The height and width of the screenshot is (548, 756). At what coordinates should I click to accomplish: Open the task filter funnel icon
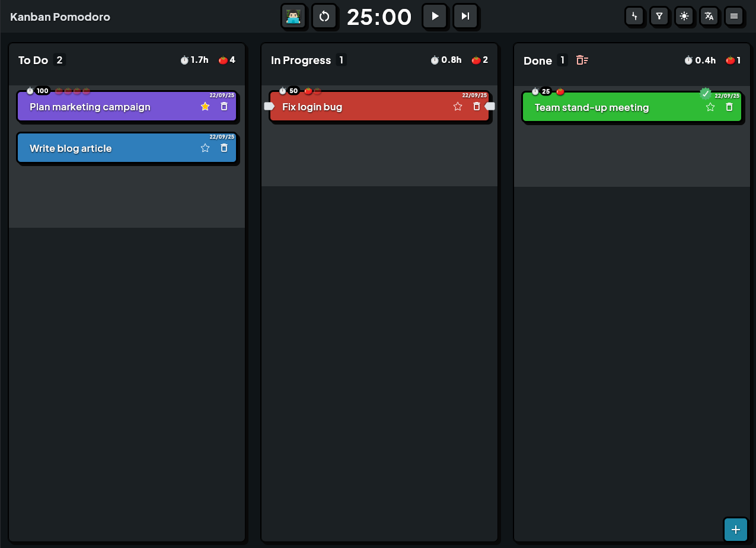coord(660,17)
